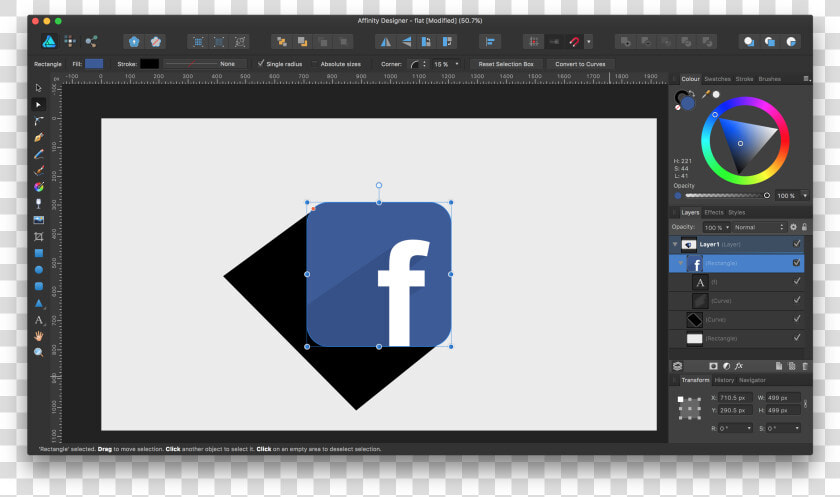Select the Pen tool
The height and width of the screenshot is (497, 840).
pos(39,138)
